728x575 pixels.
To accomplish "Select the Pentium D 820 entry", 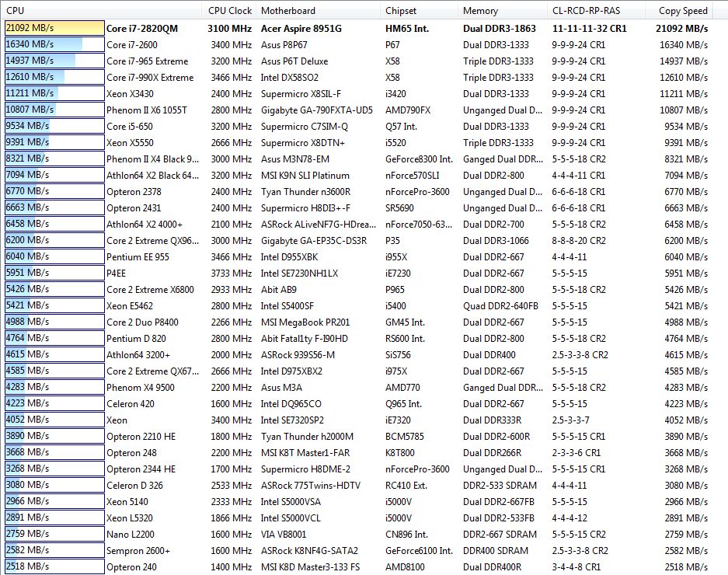I will pyautogui.click(x=136, y=339).
